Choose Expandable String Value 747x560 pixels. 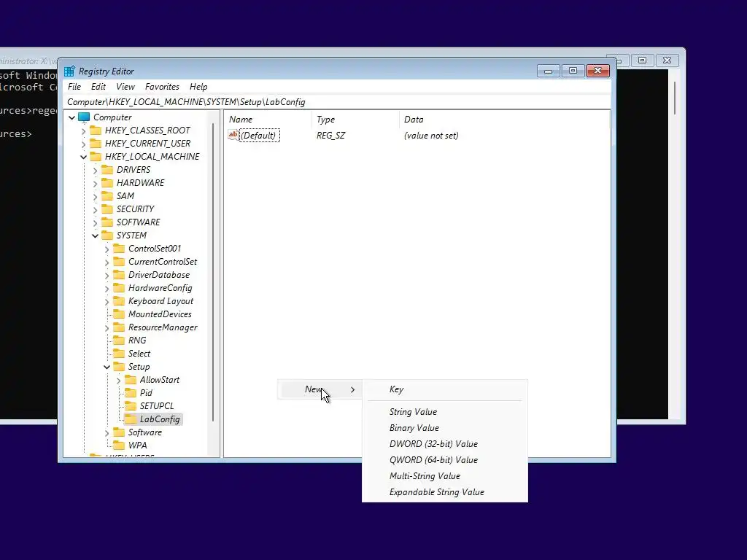pyautogui.click(x=444, y=492)
